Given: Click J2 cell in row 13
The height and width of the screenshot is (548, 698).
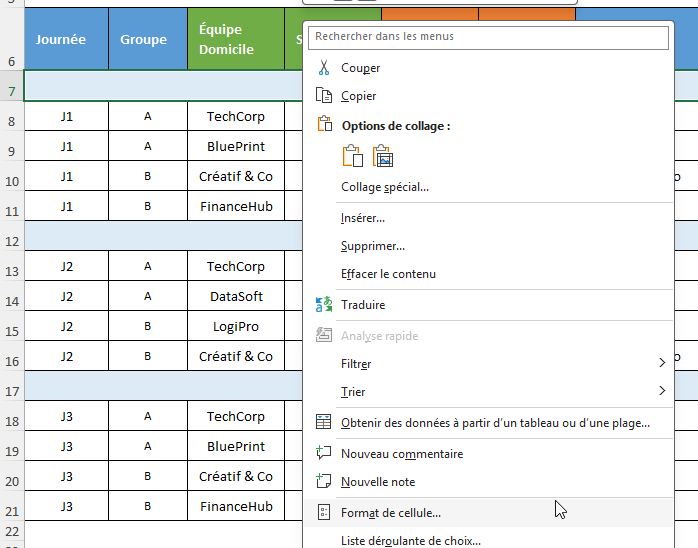Looking at the screenshot, I should pos(66,266).
